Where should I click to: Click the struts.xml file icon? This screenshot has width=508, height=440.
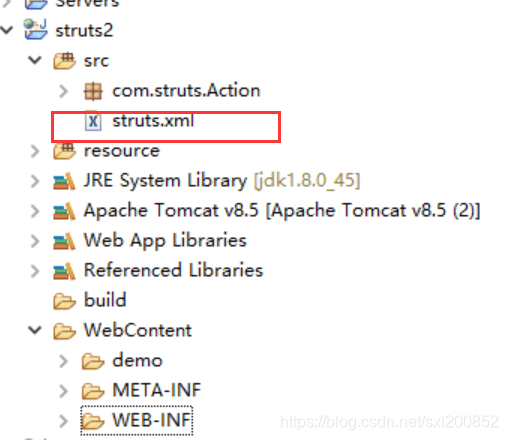pos(93,121)
